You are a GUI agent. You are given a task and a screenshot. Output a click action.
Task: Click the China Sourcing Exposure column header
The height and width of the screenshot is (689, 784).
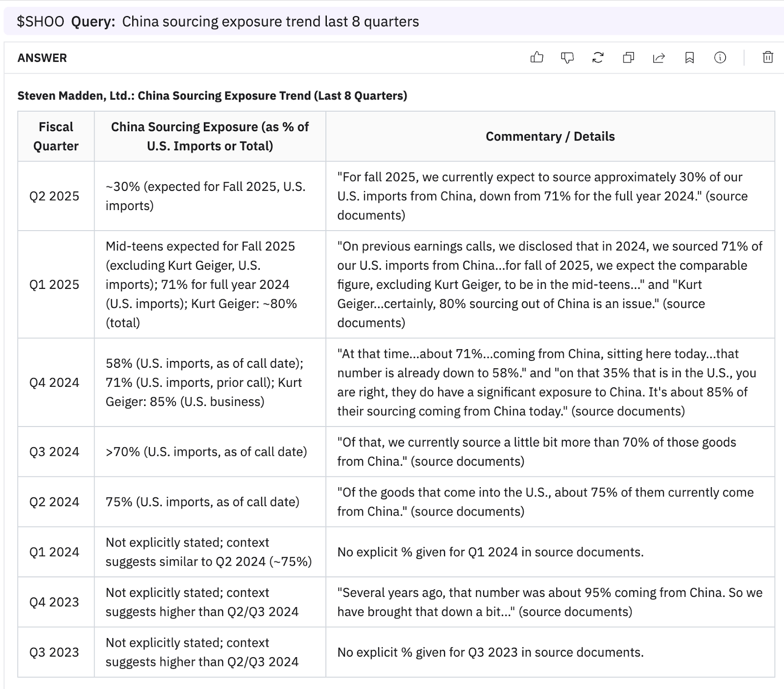pyautogui.click(x=210, y=137)
